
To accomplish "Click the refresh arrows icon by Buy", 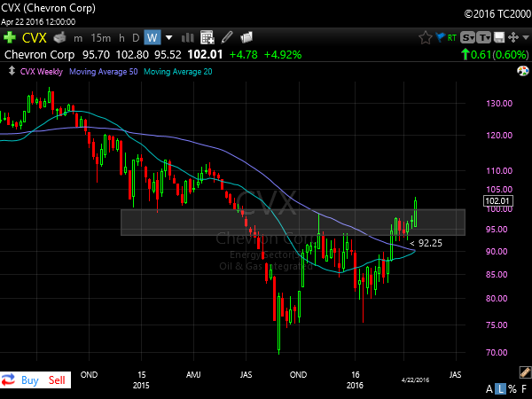I will pyautogui.click(x=8, y=379).
